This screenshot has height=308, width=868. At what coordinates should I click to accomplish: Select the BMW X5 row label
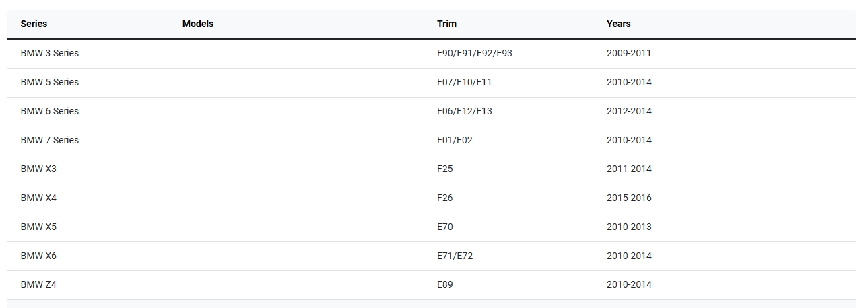pyautogui.click(x=38, y=227)
